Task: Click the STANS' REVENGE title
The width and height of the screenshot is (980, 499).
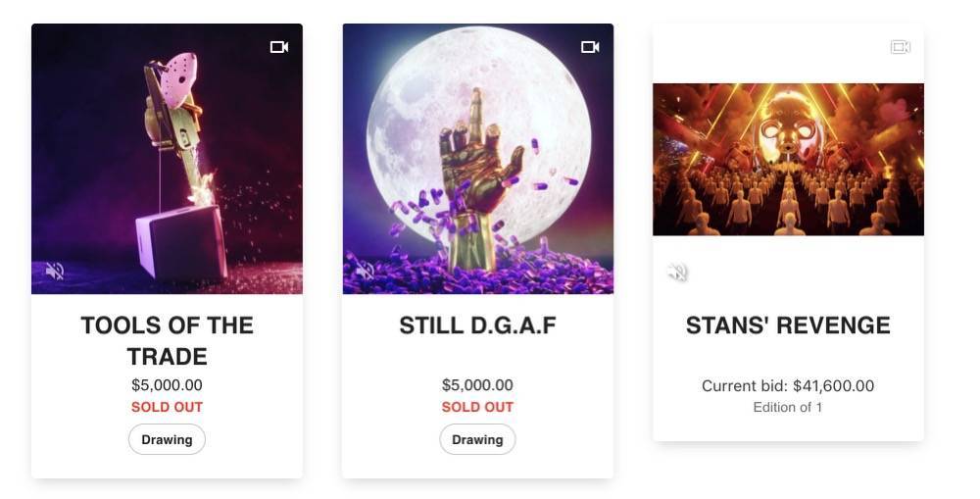Action: click(788, 325)
